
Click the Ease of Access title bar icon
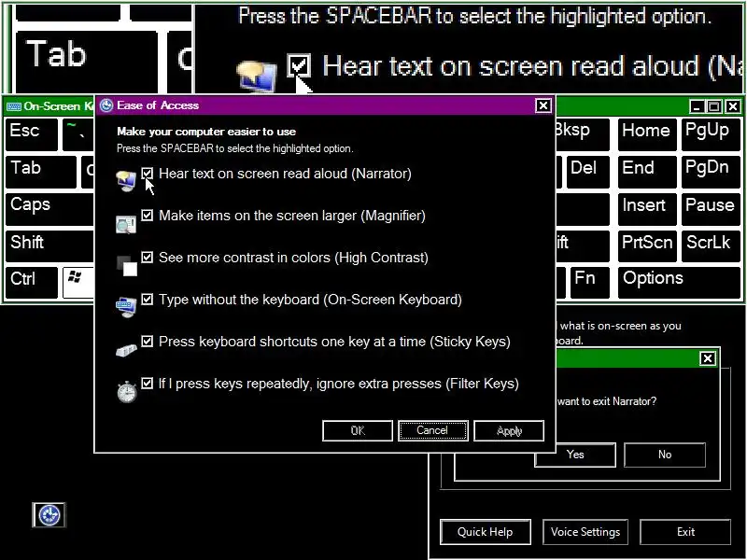point(106,105)
